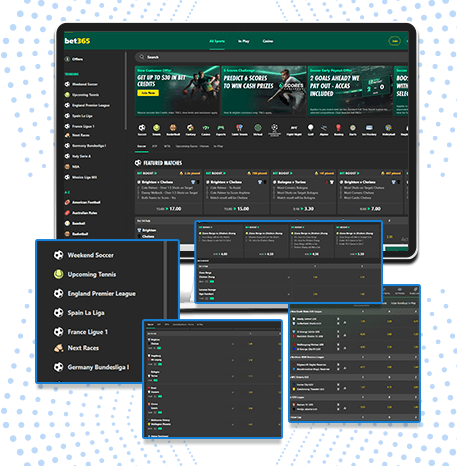Select the Ice Hockey icon
The height and width of the screenshot is (466, 457).
point(369,128)
